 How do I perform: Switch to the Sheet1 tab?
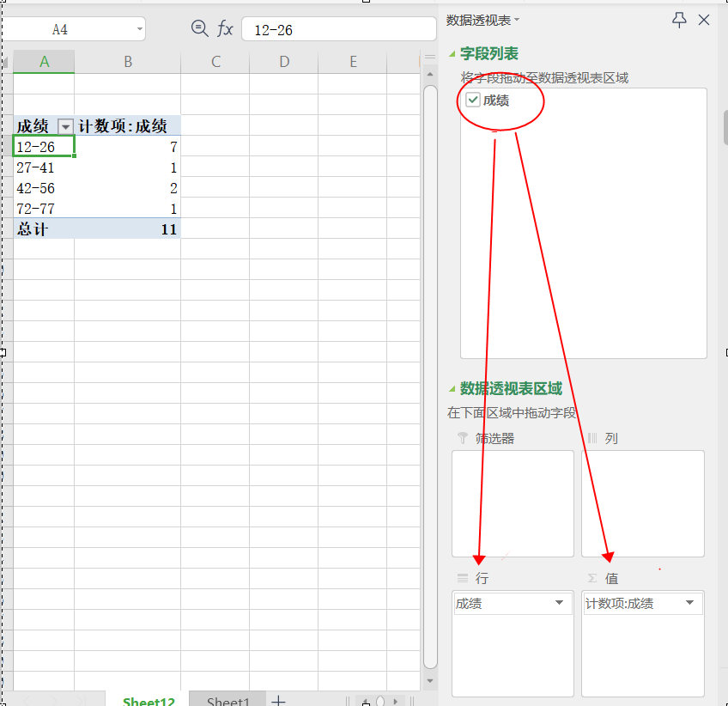click(x=228, y=701)
